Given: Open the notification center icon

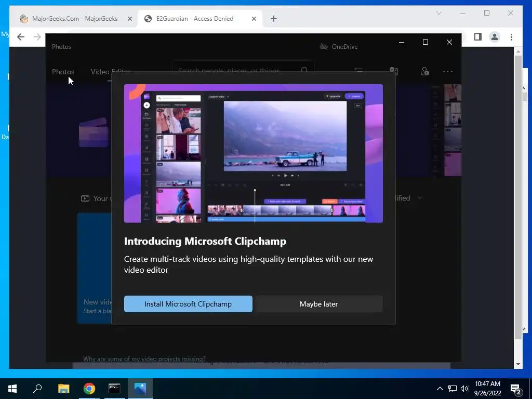Looking at the screenshot, I should pyautogui.click(x=516, y=389).
